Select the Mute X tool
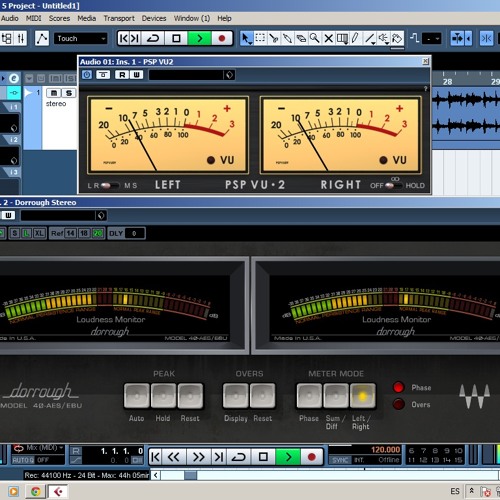 coord(328,39)
